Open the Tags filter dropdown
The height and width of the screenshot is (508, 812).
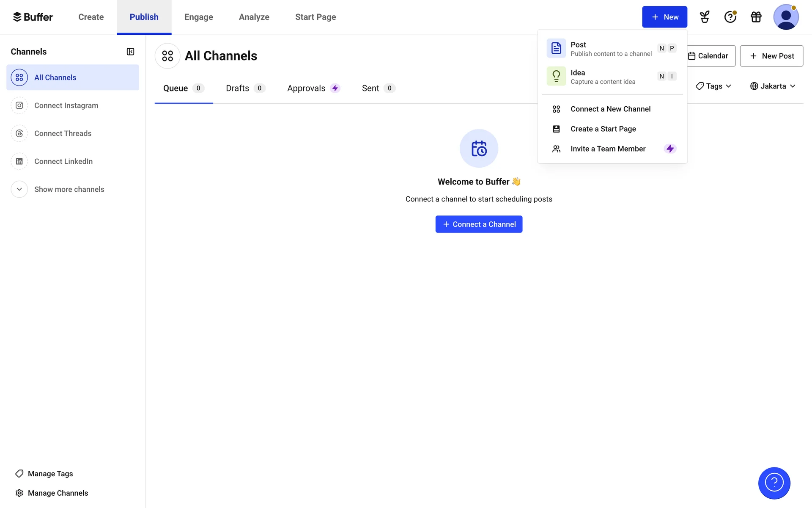713,86
